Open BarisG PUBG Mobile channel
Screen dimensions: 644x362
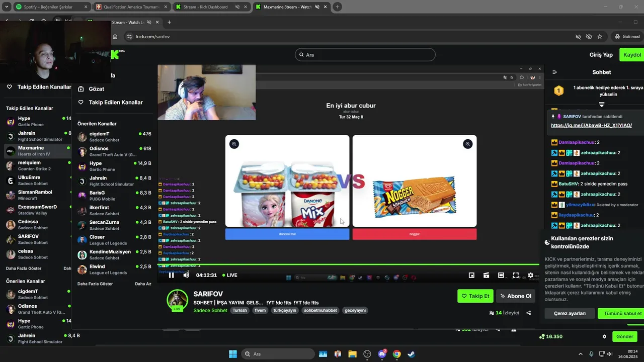(114, 196)
